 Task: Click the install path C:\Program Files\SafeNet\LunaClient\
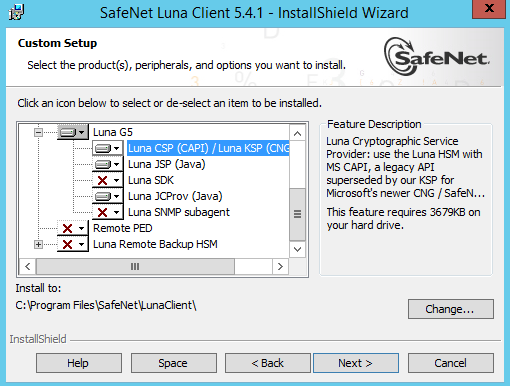[106, 305]
